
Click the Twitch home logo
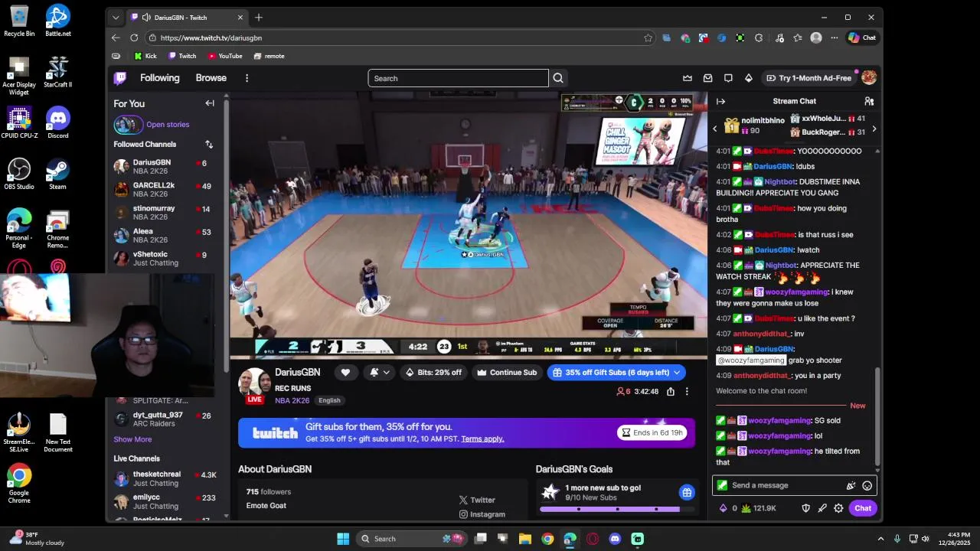coord(120,78)
